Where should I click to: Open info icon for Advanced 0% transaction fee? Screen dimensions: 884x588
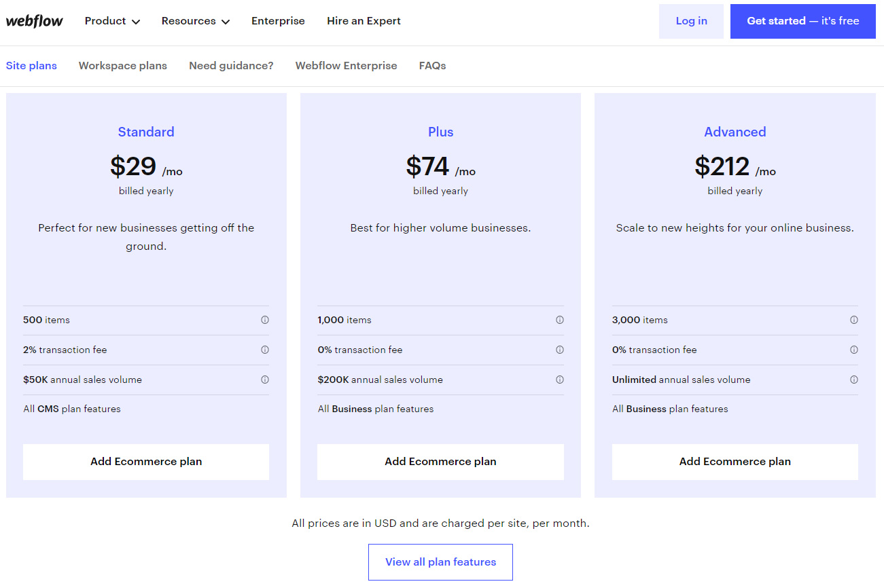tap(854, 350)
